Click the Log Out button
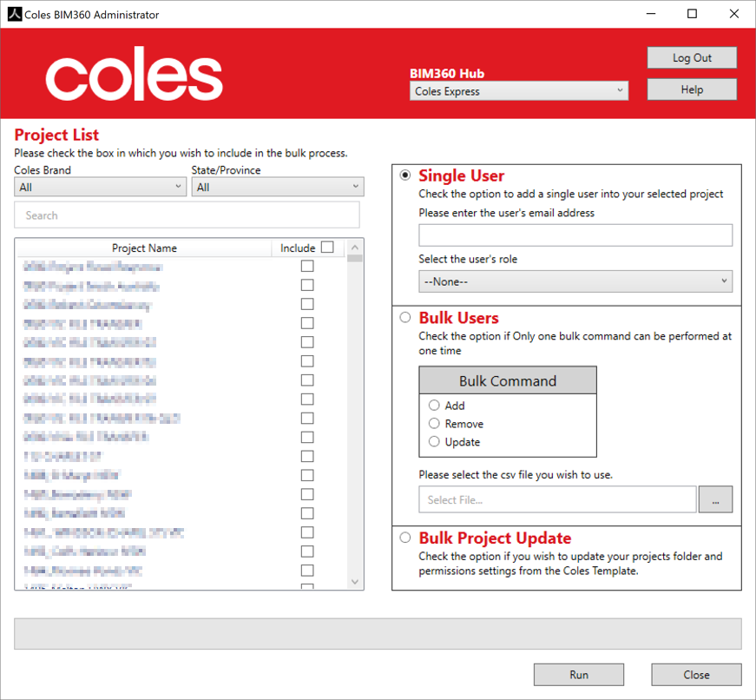 point(692,58)
